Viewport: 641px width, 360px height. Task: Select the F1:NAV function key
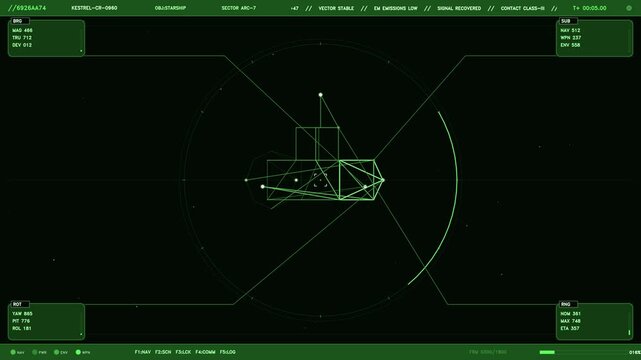coord(143,352)
